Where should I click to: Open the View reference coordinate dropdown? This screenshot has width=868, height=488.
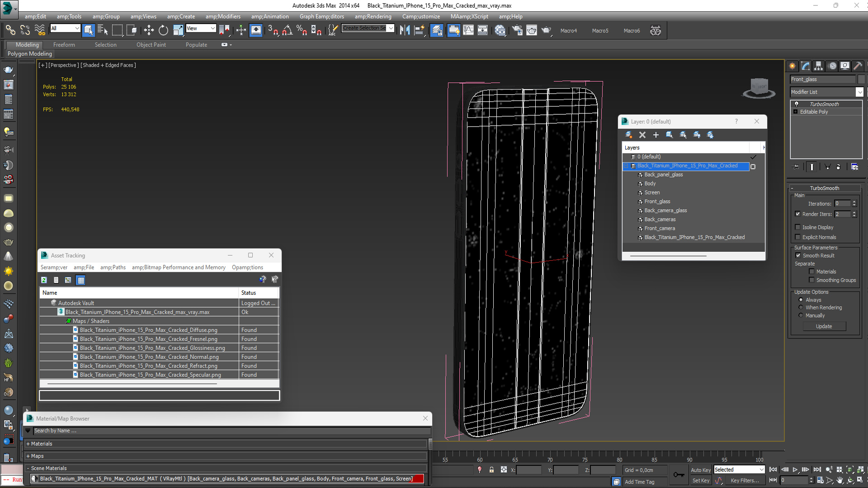201,28
